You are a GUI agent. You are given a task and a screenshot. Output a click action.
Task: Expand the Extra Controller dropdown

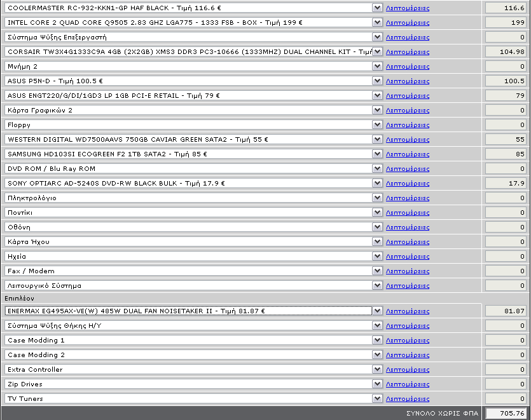pos(194,369)
